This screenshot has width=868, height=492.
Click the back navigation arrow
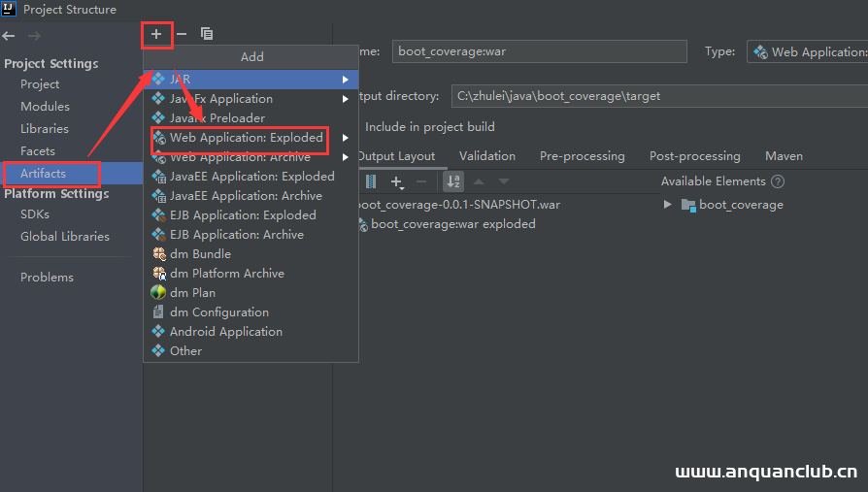(x=10, y=36)
